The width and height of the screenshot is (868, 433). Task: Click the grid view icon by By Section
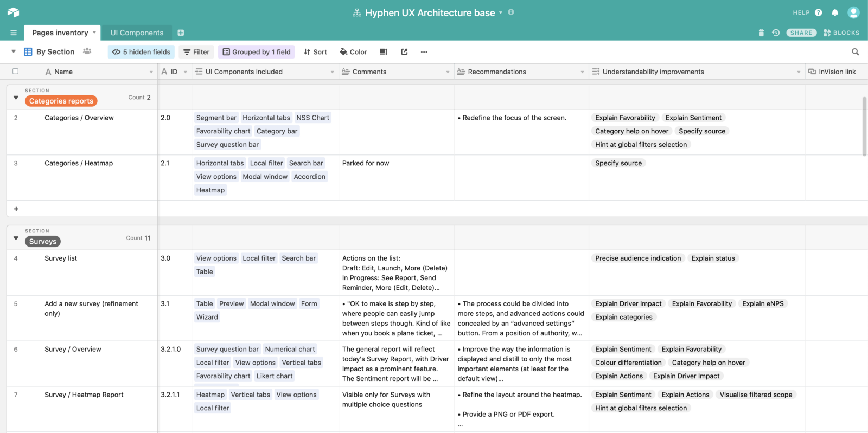(x=28, y=52)
